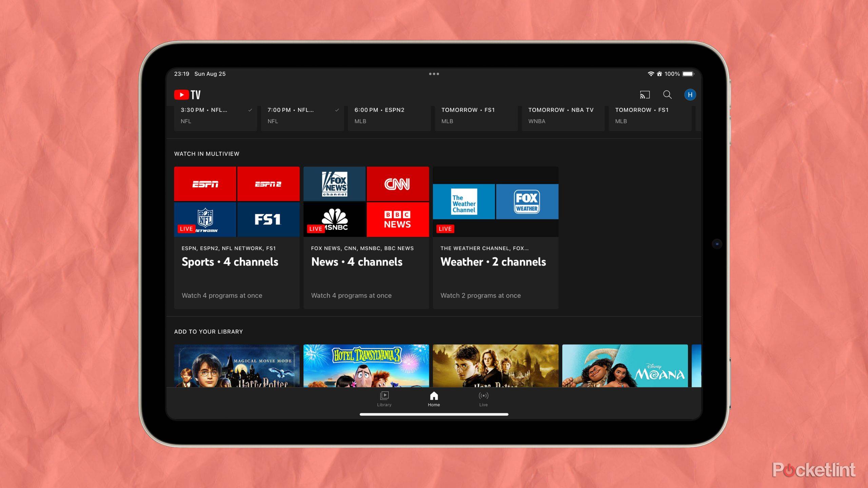Viewport: 868px width, 488px height.
Task: Open the profile avatar marked H
Action: coord(690,95)
